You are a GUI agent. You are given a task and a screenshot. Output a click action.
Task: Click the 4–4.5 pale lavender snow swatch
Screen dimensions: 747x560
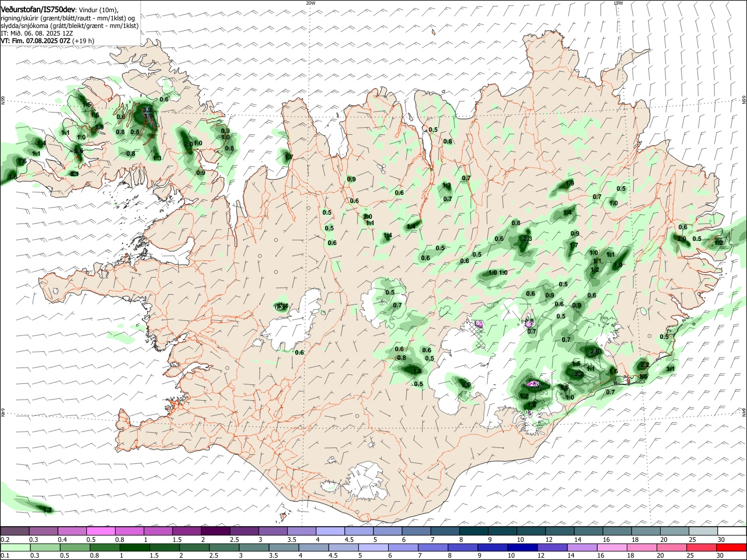(330, 531)
